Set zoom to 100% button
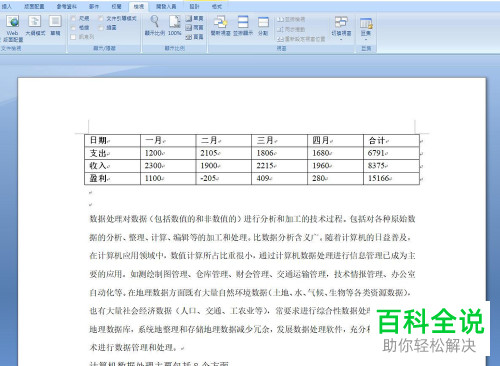This screenshot has height=366, width=500. coord(175,26)
